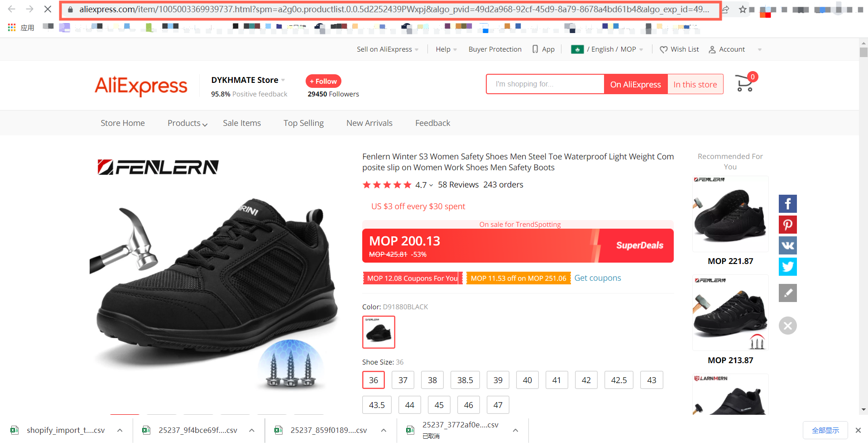Select color swatch D91880BLACK
This screenshot has width=868, height=446.
379,332
